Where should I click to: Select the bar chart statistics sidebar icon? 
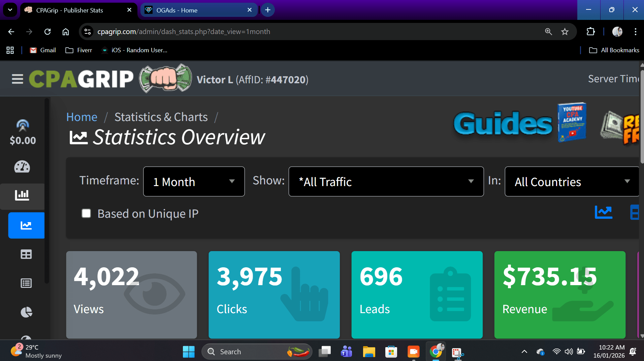(x=22, y=195)
